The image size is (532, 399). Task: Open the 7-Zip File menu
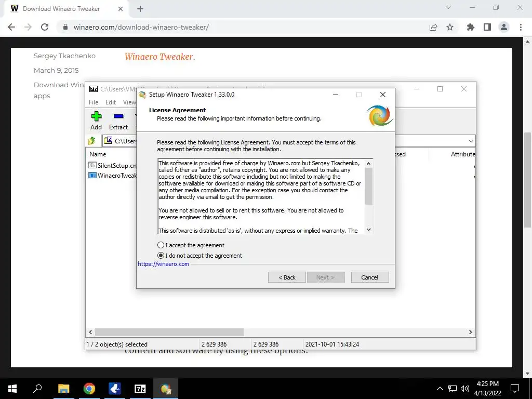click(x=94, y=102)
